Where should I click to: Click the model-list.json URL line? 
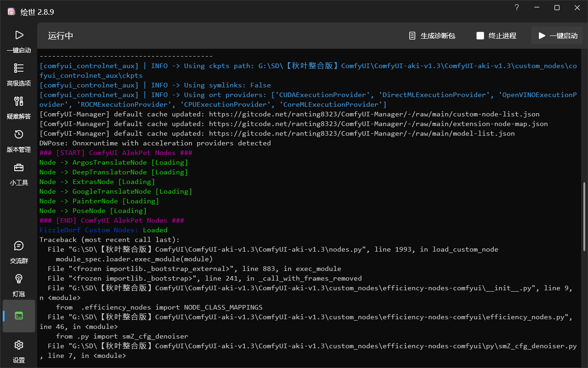277,133
